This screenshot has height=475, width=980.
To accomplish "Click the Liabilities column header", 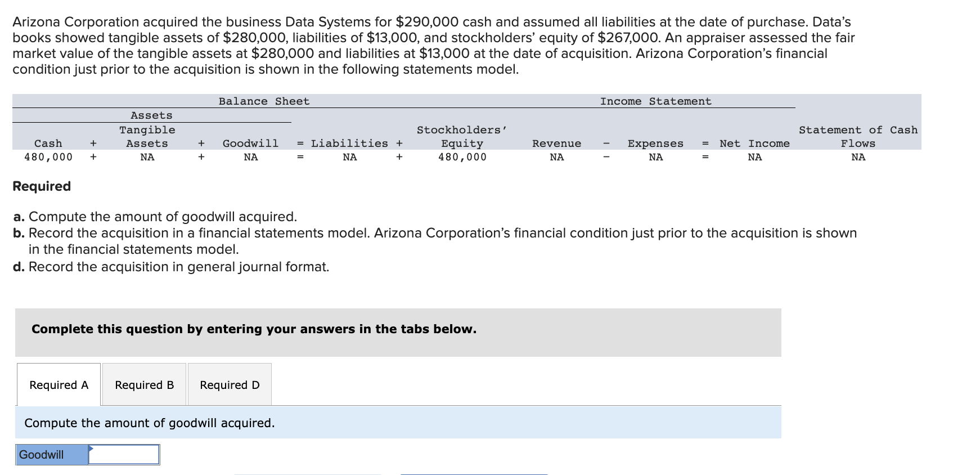I will pos(349,144).
